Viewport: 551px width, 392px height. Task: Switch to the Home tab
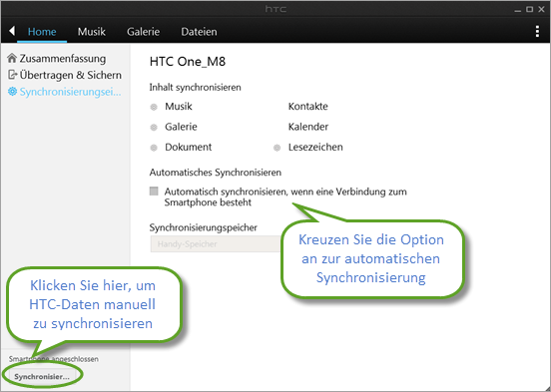(x=42, y=32)
